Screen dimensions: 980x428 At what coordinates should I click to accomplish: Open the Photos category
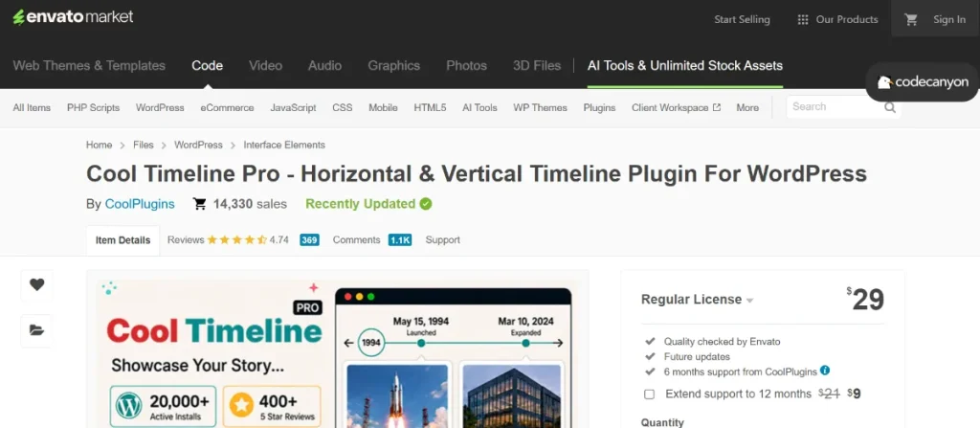point(466,66)
